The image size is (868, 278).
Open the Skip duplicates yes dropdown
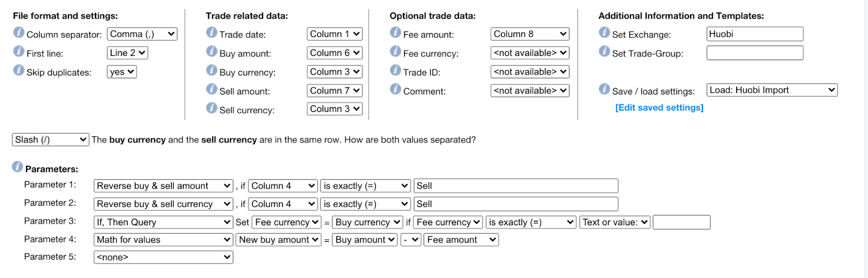point(122,72)
